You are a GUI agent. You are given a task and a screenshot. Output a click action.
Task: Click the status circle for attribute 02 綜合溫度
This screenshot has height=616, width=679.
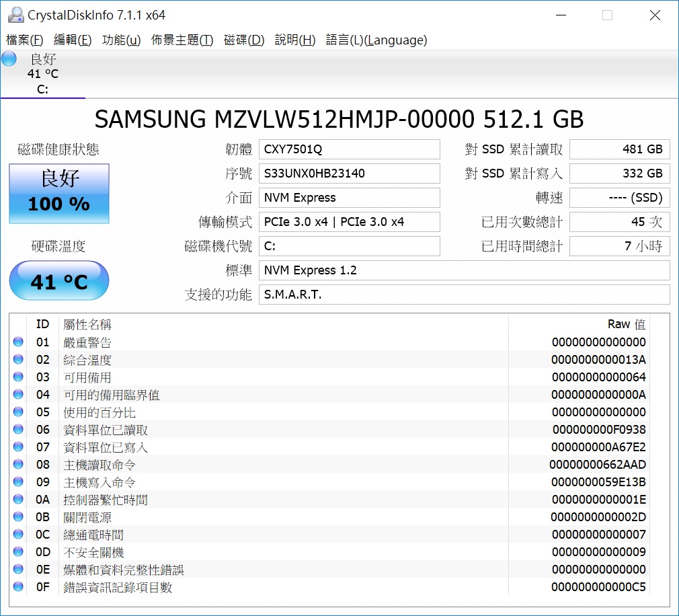pyautogui.click(x=18, y=359)
